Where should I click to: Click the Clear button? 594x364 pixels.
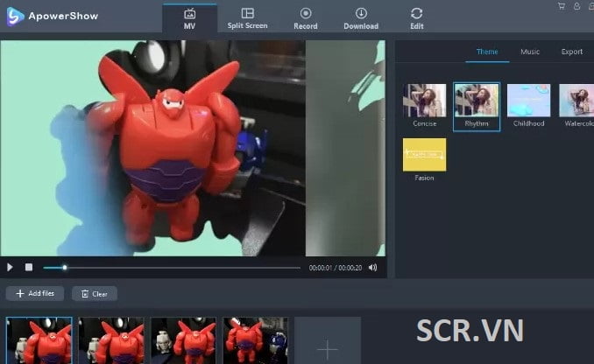(95, 294)
